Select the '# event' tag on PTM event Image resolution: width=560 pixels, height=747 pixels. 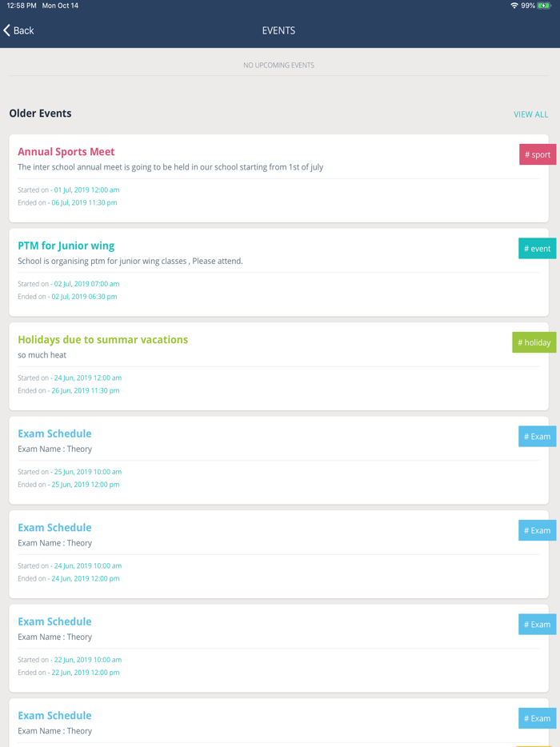pos(537,248)
